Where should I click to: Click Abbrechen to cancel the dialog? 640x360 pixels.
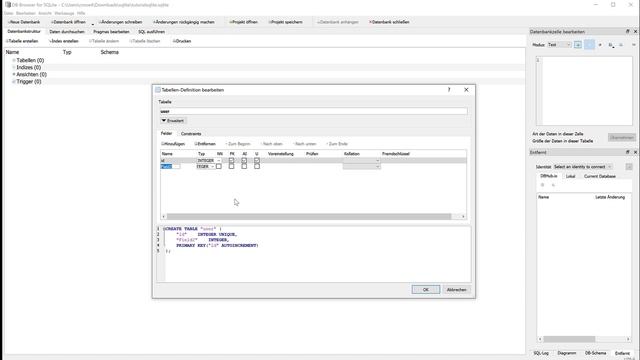click(456, 290)
